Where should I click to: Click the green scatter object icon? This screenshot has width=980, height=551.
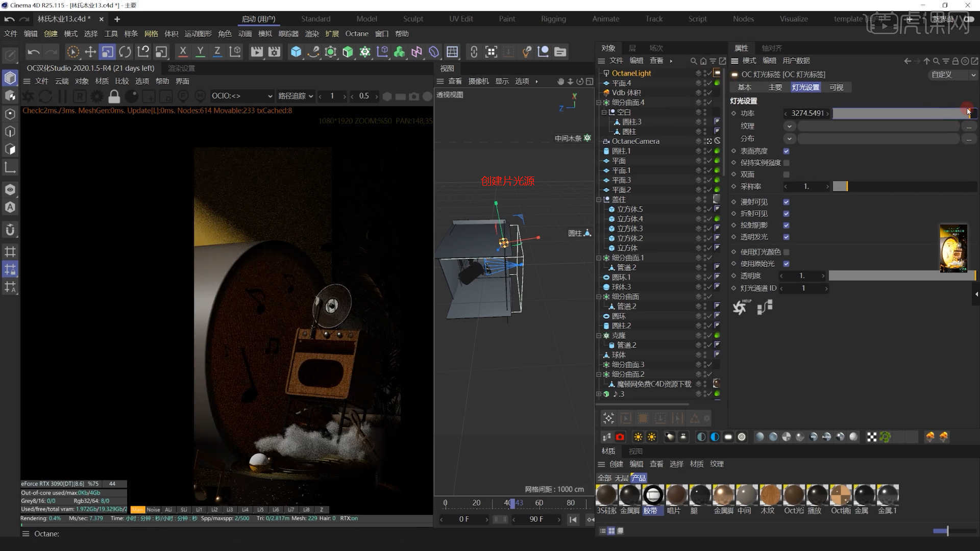click(885, 437)
